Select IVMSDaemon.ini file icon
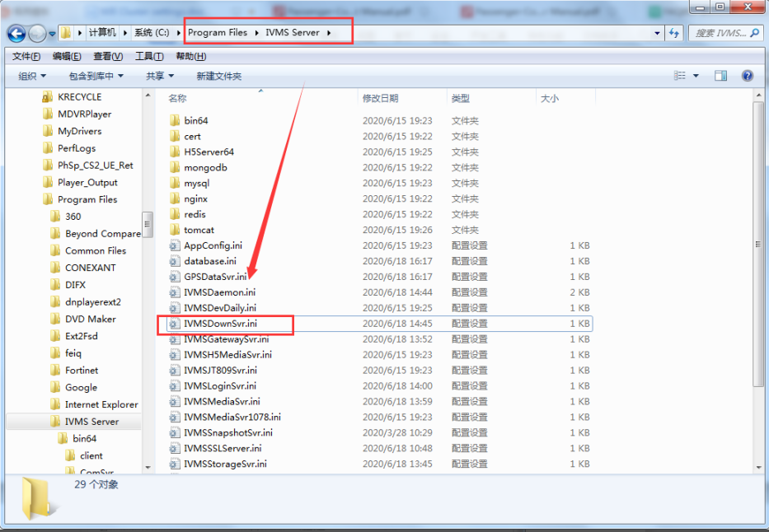Screen dimensions: 769x532 point(175,292)
